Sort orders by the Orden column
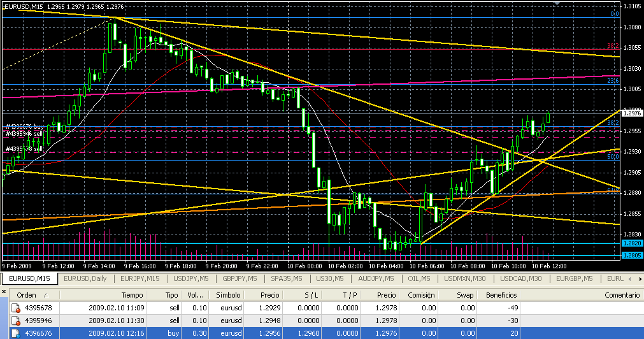Viewport: 644px width, 339px height. click(34, 295)
